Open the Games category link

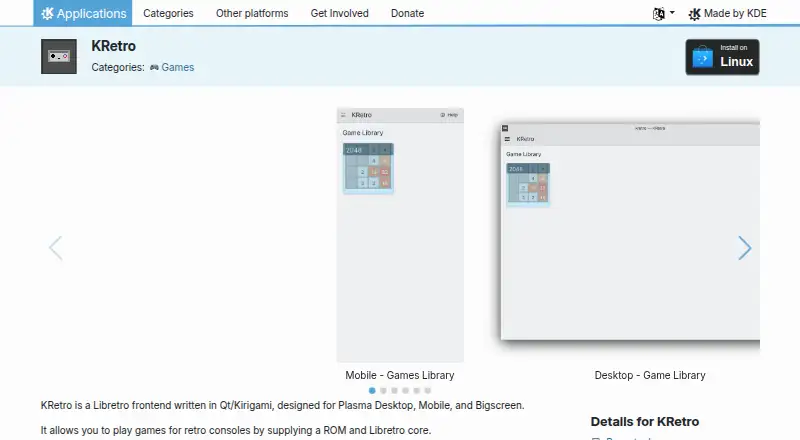tap(178, 67)
